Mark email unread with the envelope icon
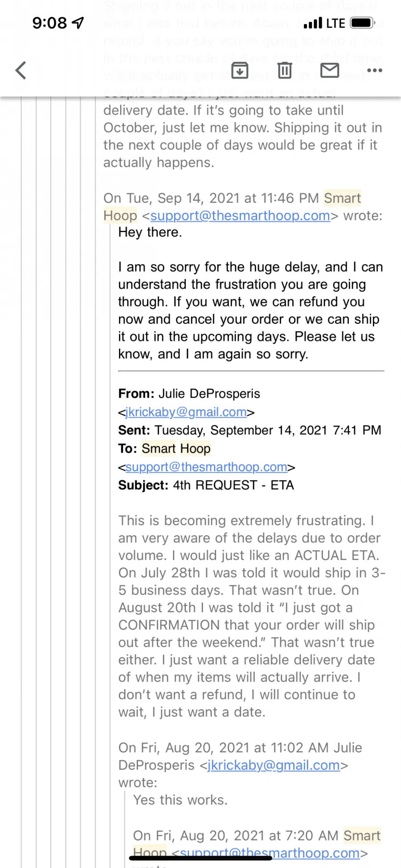This screenshot has width=401, height=868. pyautogui.click(x=330, y=70)
